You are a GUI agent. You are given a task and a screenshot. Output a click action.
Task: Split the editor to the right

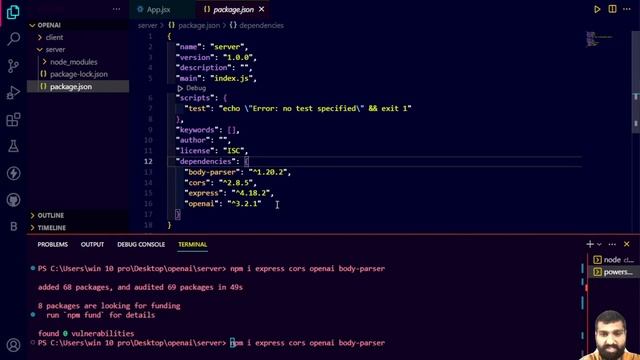pos(612,9)
